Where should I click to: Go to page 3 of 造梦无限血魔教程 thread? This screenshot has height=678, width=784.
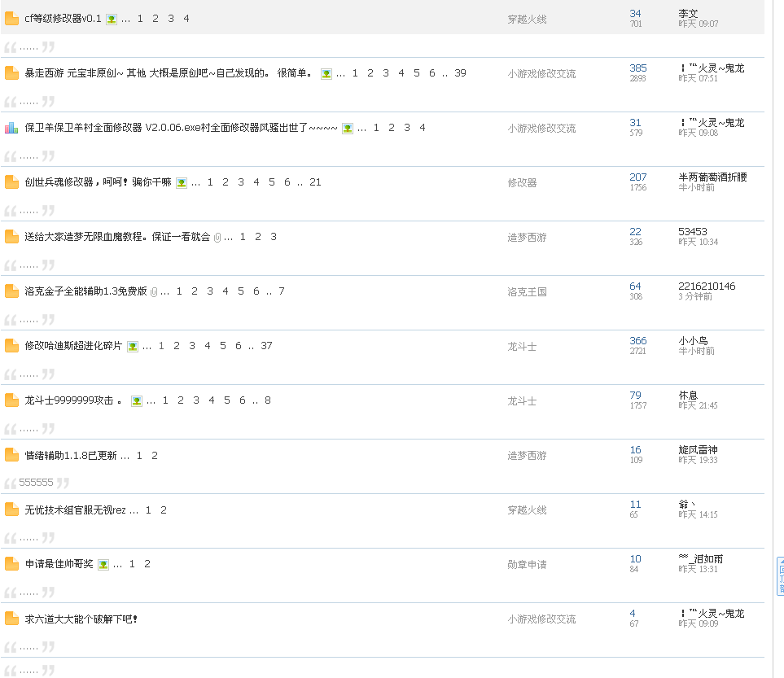[x=274, y=237]
